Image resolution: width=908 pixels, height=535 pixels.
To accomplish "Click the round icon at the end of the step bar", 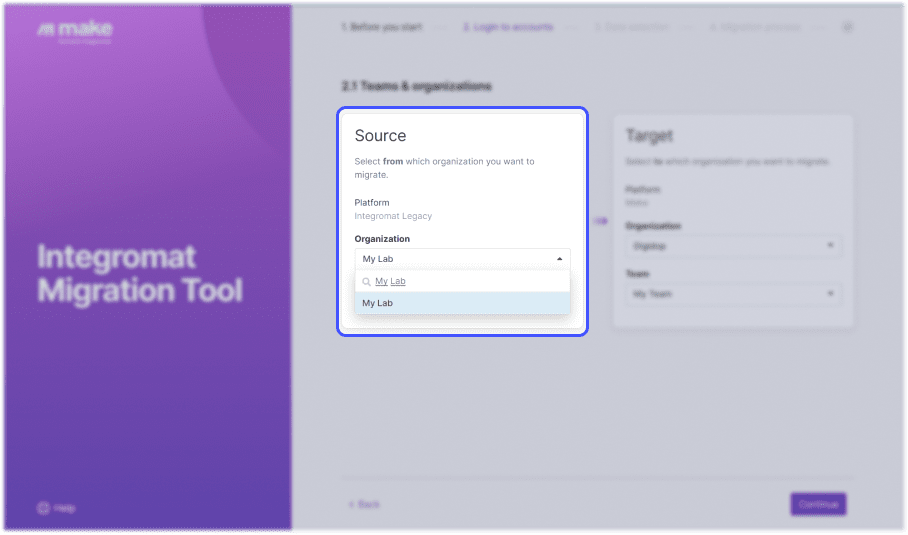I will 848,27.
